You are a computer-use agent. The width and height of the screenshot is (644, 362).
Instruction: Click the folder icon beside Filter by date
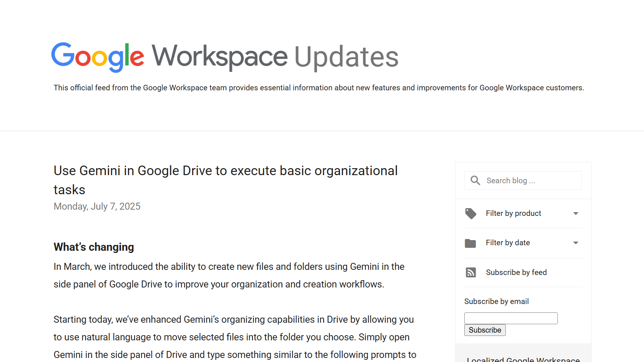[x=470, y=243]
